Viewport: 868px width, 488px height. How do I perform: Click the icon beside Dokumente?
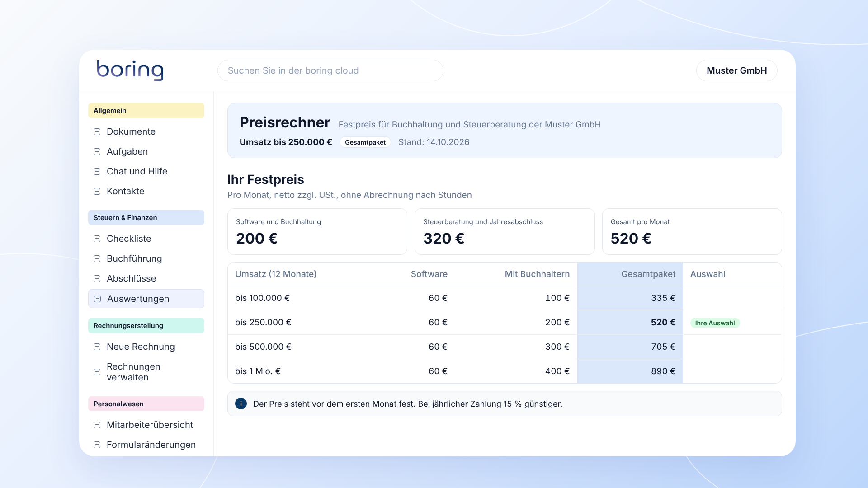[97, 131]
